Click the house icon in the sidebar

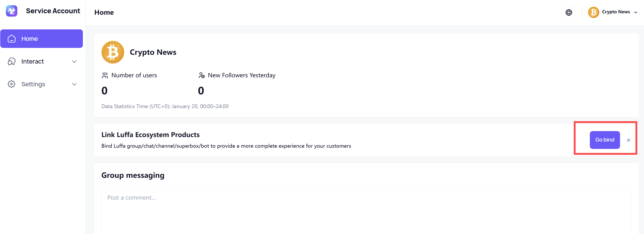click(11, 39)
